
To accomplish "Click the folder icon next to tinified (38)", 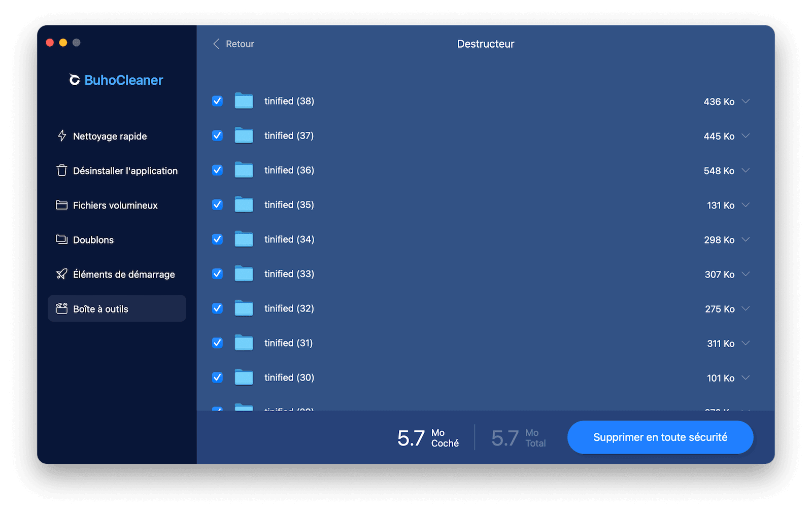I will pos(244,101).
